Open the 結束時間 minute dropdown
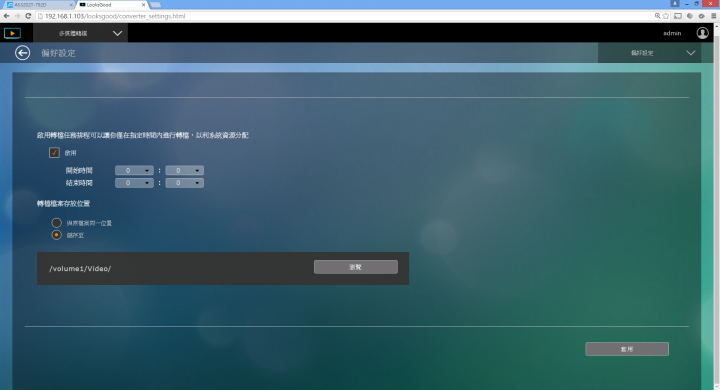The image size is (720, 390). tap(185, 183)
